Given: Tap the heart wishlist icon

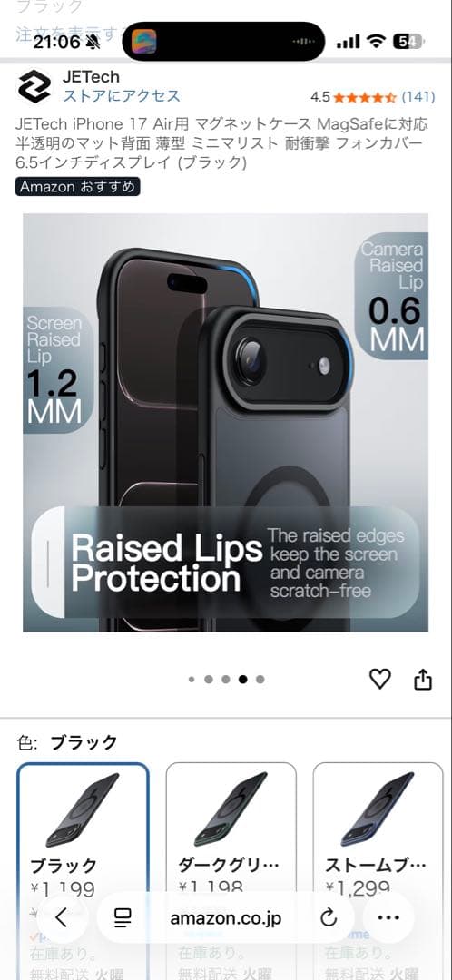Looking at the screenshot, I should (379, 679).
